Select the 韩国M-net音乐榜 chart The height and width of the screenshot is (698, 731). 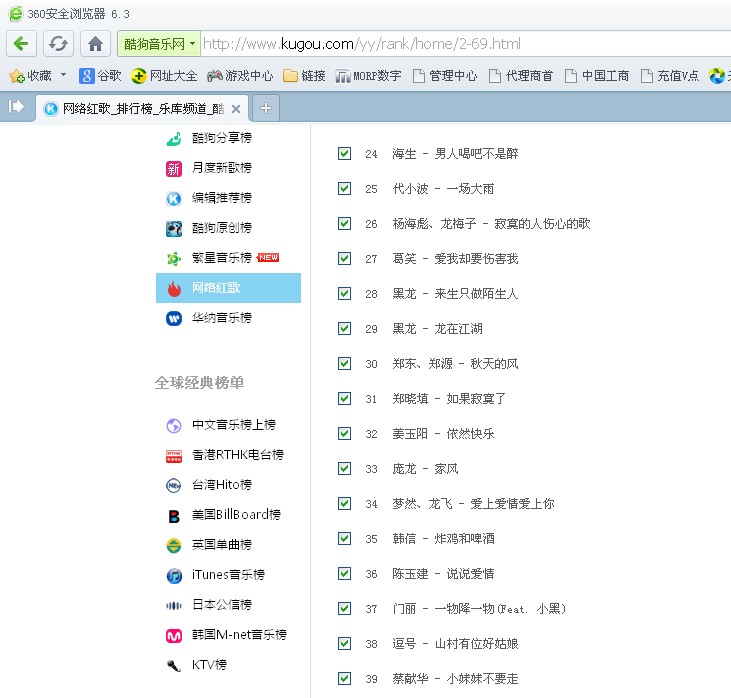point(239,635)
